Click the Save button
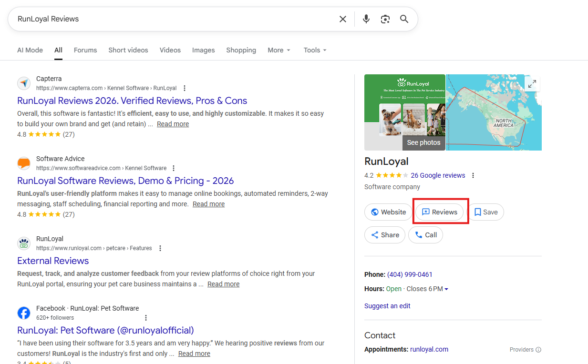This screenshot has height=364, width=588. 485,212
